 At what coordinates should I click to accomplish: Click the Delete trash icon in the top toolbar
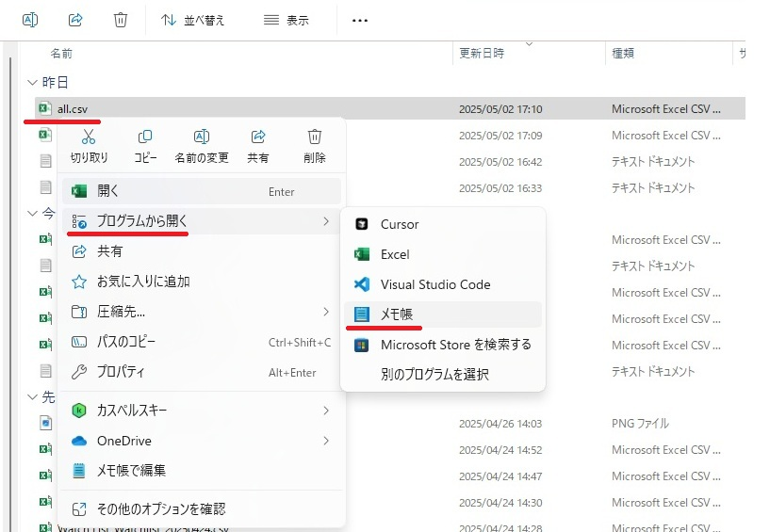(121, 20)
